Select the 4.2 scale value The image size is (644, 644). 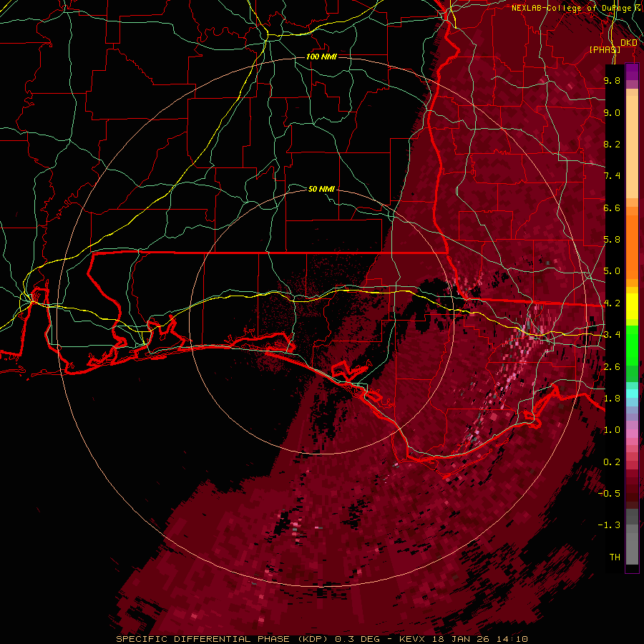[612, 303]
